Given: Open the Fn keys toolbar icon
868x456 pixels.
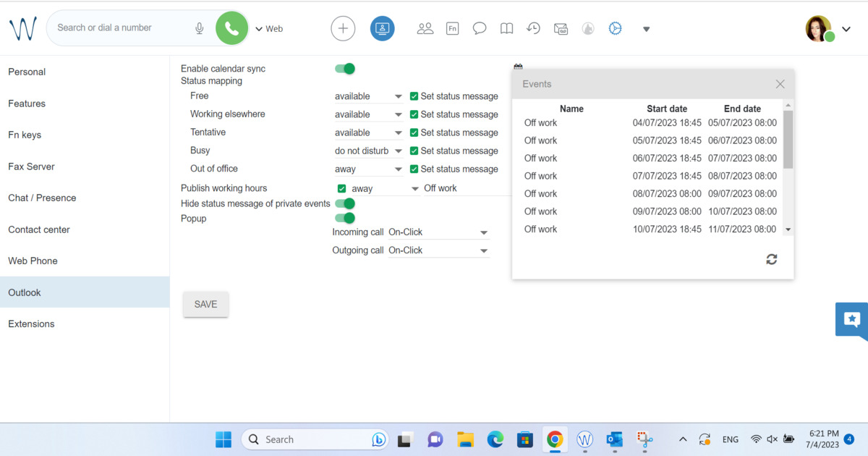Looking at the screenshot, I should coord(452,28).
